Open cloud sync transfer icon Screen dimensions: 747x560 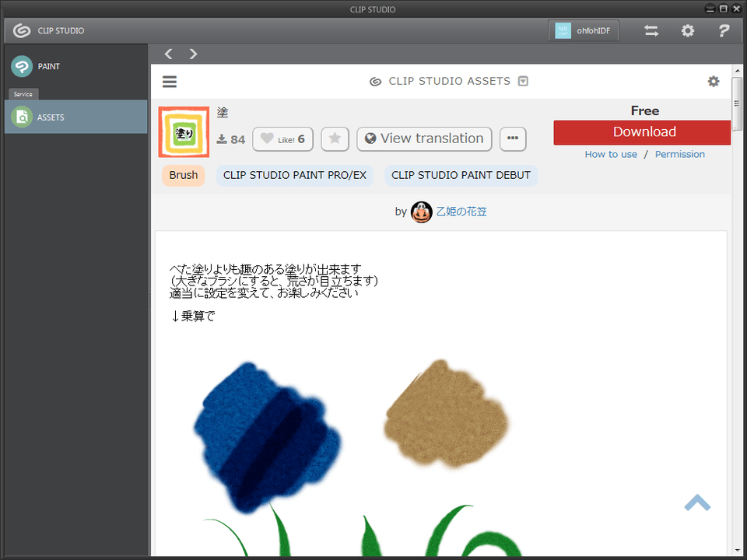pyautogui.click(x=651, y=31)
